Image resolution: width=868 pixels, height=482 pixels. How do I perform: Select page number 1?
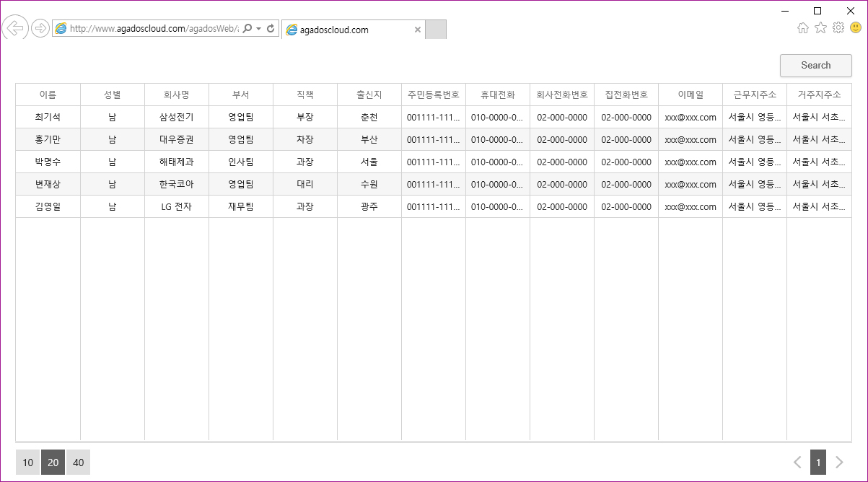click(818, 463)
